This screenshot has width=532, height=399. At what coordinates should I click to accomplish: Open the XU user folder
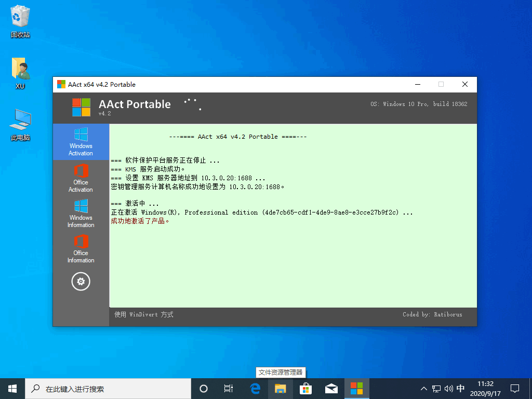[20, 73]
